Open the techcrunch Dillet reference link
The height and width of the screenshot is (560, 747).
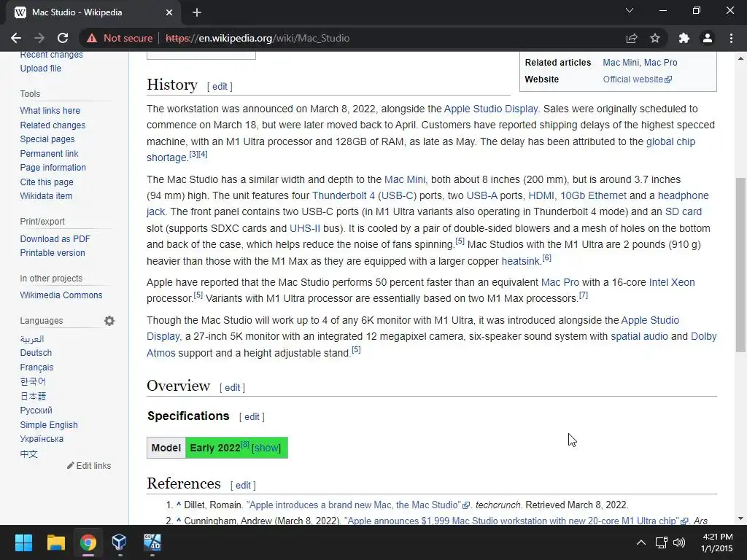tap(358, 505)
